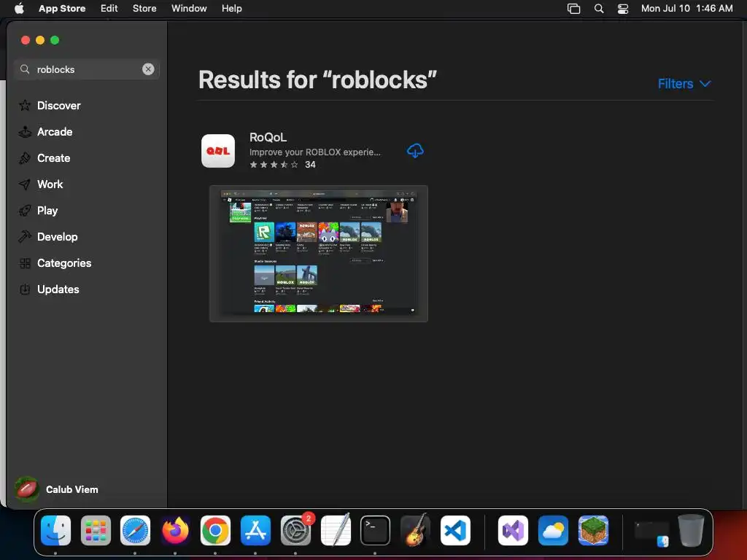Download RoQoL using the cloud icon

point(415,151)
